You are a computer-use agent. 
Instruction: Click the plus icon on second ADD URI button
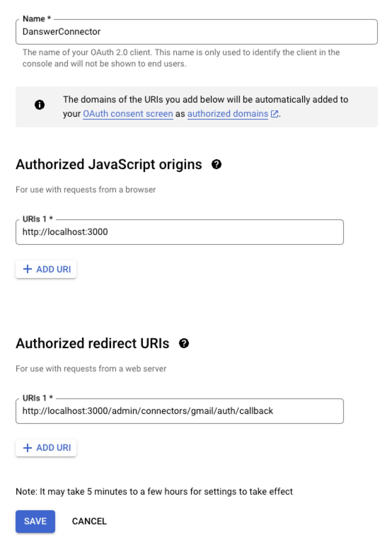pyautogui.click(x=27, y=448)
